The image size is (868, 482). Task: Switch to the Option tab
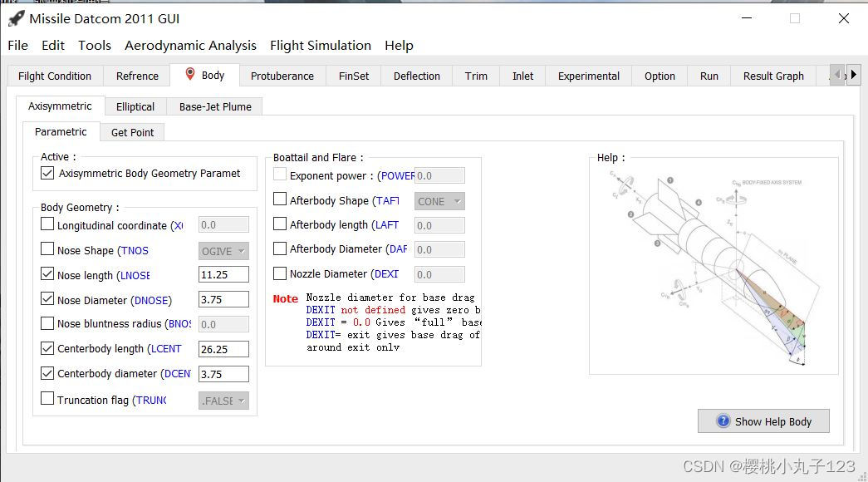click(660, 76)
